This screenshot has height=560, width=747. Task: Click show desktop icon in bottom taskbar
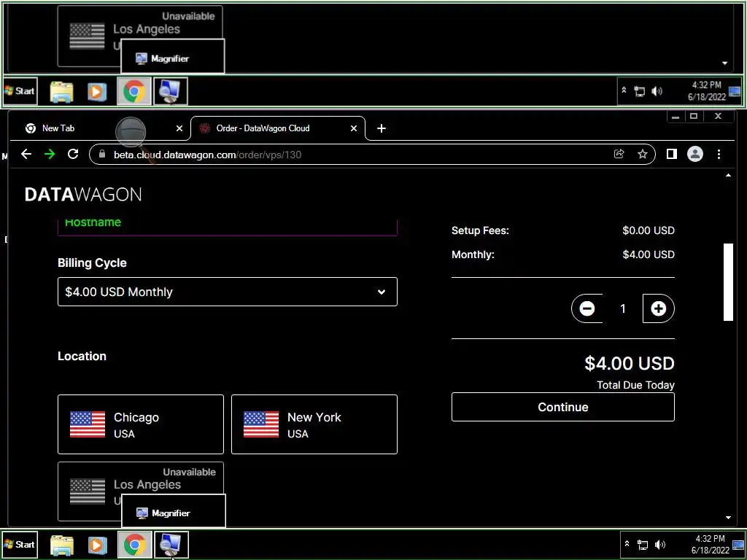click(x=738, y=545)
